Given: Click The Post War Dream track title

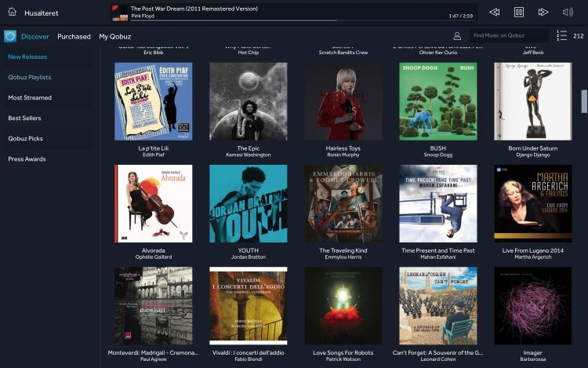Looking at the screenshot, I should click(194, 9).
